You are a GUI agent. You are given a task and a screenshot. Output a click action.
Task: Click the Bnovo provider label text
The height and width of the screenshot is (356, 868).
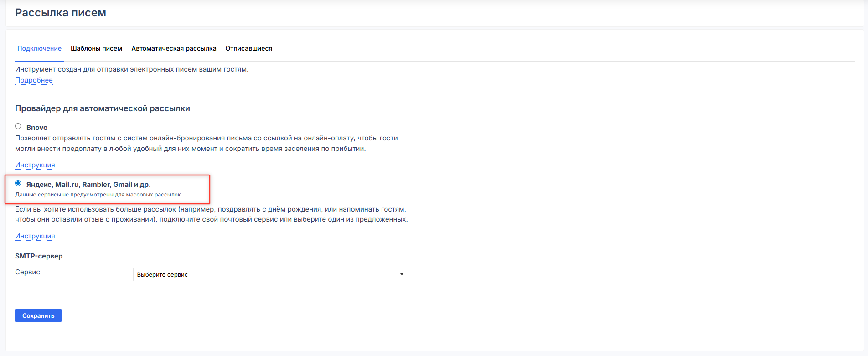point(37,128)
